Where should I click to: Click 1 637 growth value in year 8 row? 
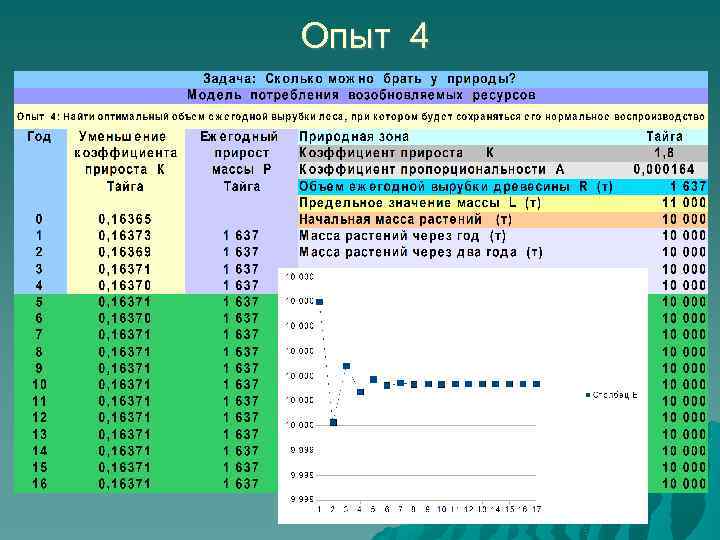click(x=241, y=352)
